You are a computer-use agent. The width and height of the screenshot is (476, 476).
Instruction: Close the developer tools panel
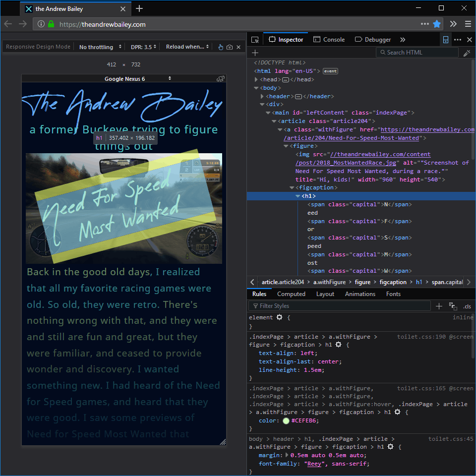point(470,40)
